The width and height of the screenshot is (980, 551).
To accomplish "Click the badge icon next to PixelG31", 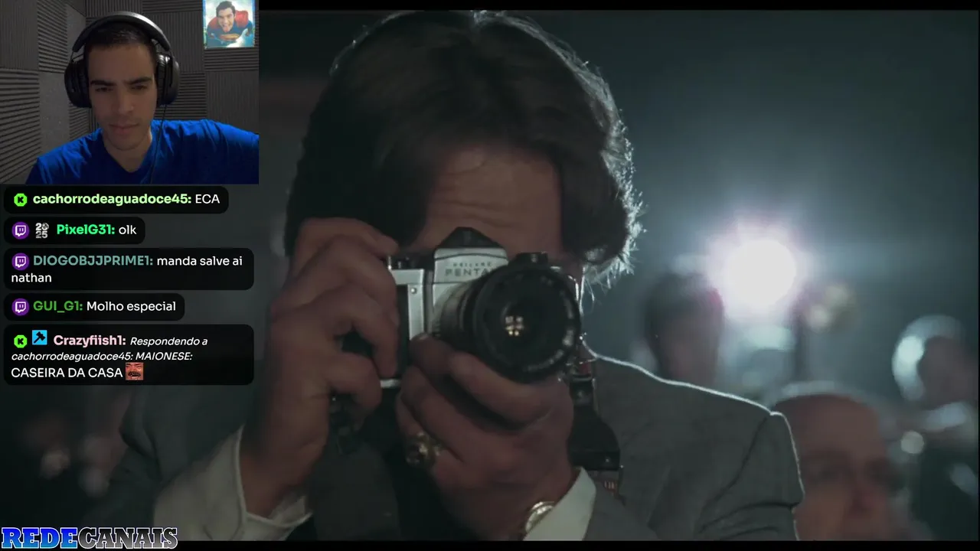I will pyautogui.click(x=42, y=230).
